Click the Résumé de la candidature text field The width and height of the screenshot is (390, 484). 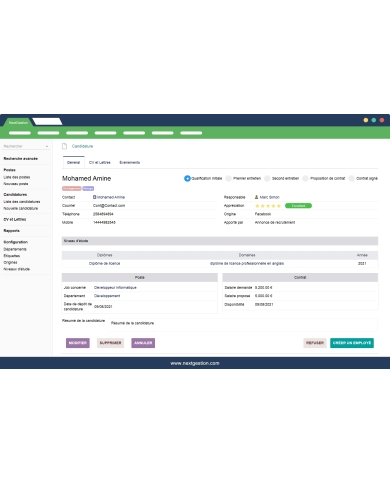click(x=243, y=325)
